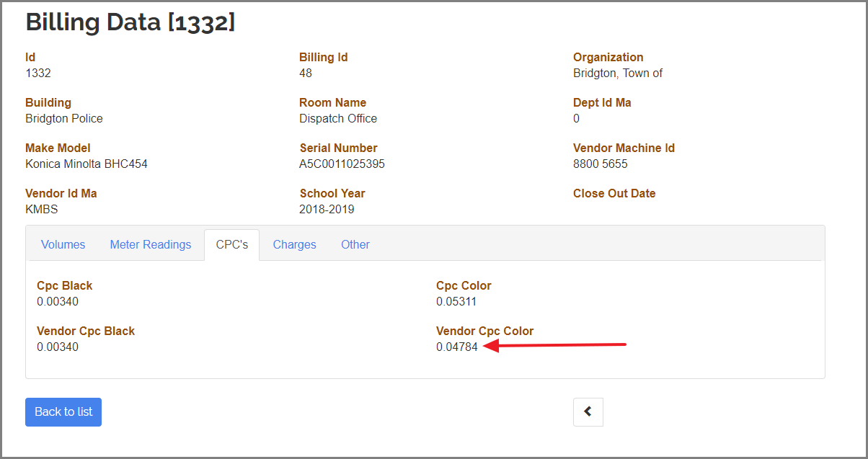Go to the Other tab
868x459 pixels.
click(x=355, y=245)
